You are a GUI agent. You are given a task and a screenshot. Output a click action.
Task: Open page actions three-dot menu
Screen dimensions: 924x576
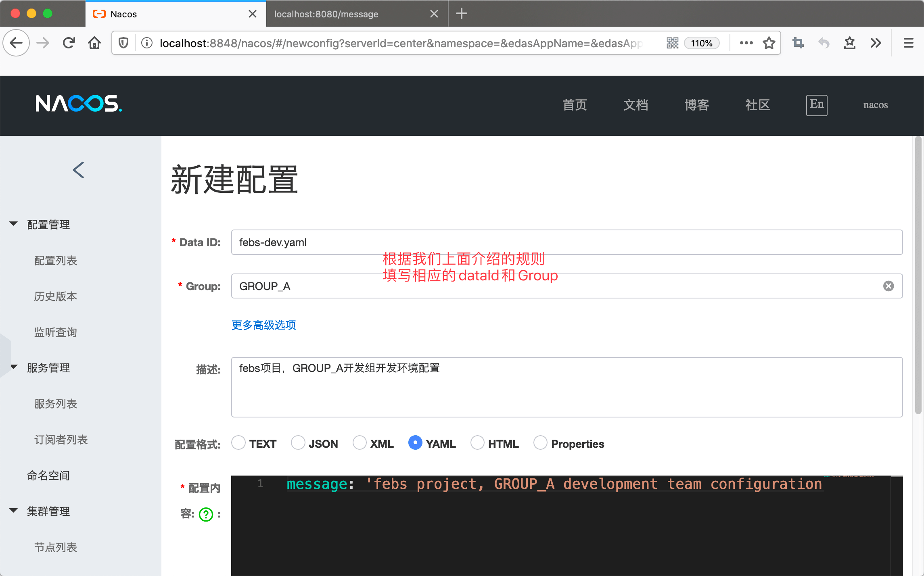click(x=746, y=43)
